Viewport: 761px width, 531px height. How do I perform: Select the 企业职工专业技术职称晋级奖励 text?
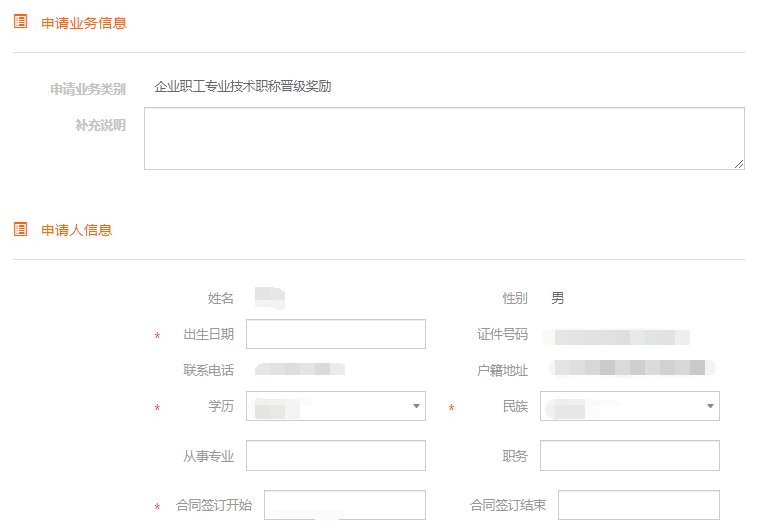[x=243, y=87]
